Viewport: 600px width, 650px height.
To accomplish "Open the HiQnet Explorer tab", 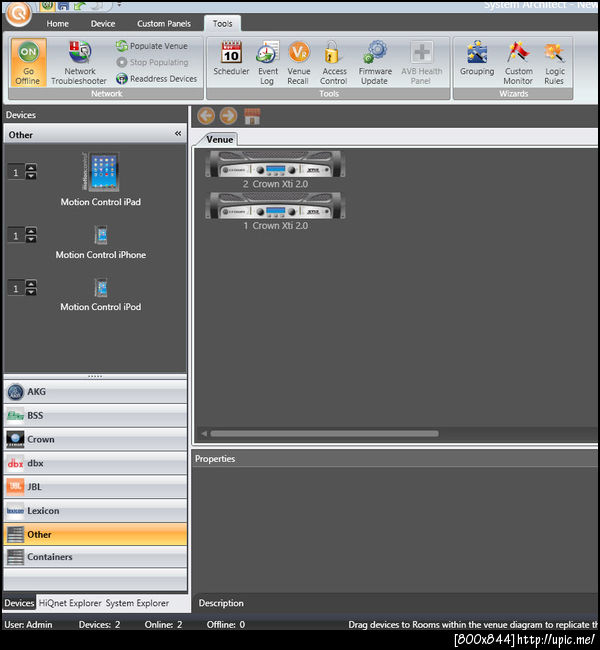I will [70, 603].
